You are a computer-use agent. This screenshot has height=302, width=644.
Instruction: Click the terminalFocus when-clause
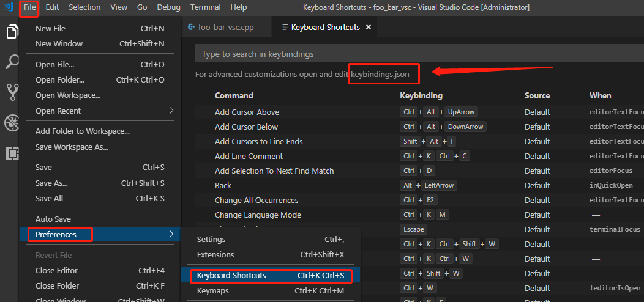(615, 229)
